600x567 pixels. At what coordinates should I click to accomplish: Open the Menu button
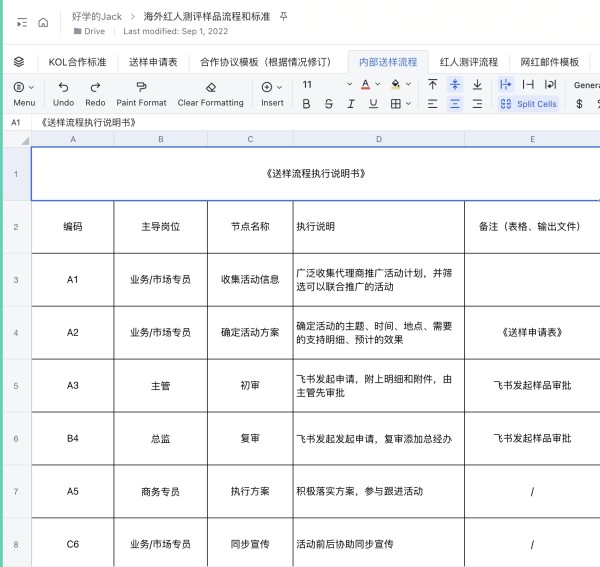pos(24,94)
